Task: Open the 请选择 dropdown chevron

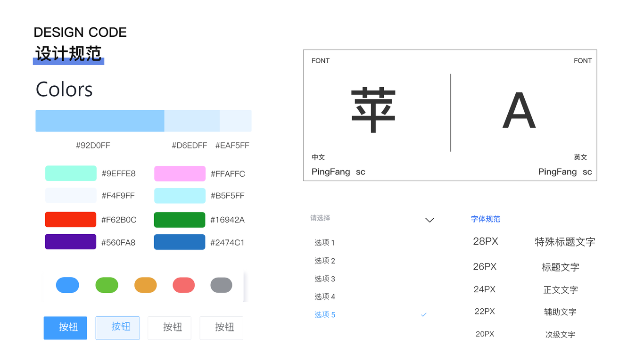Action: point(429,220)
